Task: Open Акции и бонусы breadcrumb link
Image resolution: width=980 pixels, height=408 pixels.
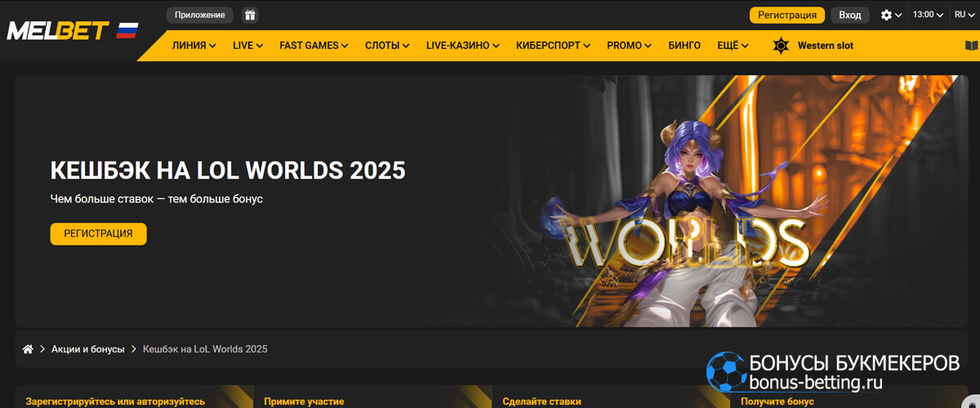Action: [88, 349]
